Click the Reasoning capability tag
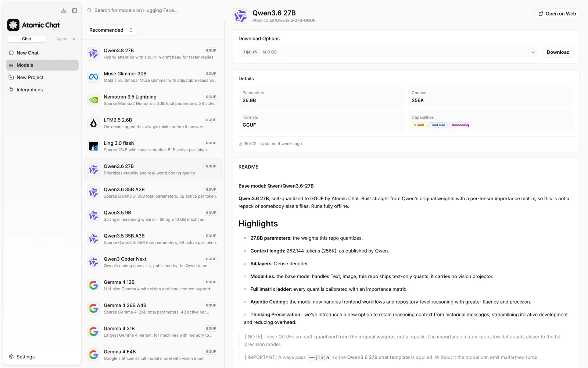Image resolution: width=588 pixels, height=368 pixels. point(460,125)
